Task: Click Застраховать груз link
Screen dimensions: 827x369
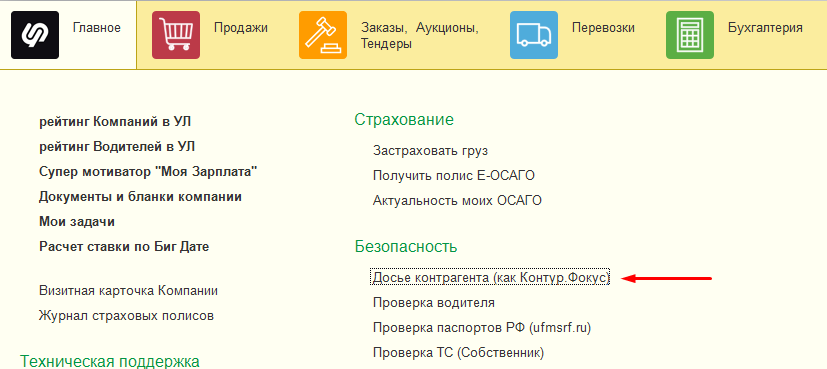Action: tap(430, 151)
